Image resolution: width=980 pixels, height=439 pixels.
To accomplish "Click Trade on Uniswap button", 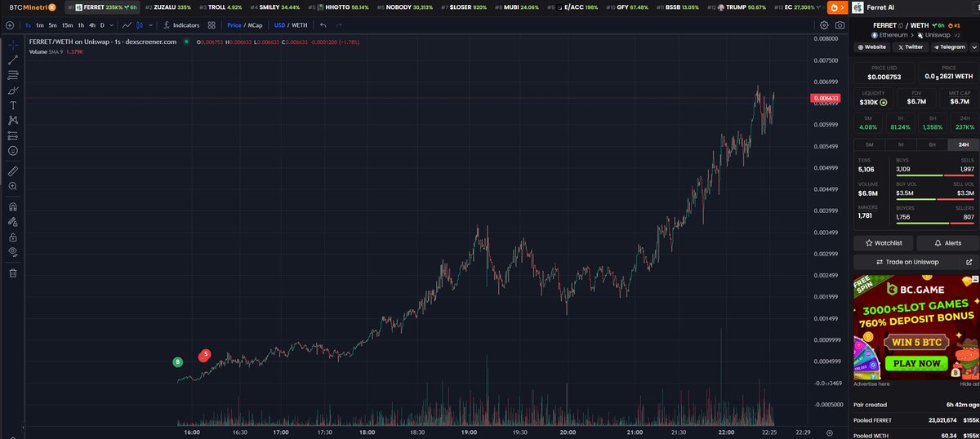I will tap(906, 262).
